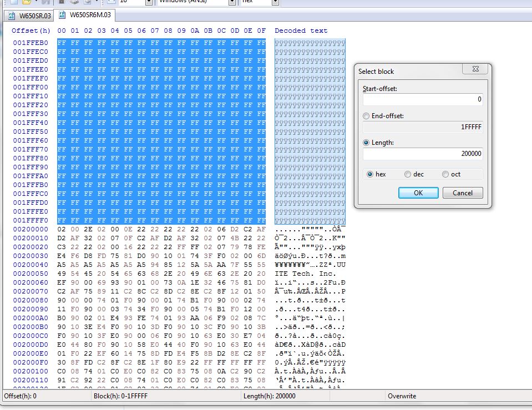The width and height of the screenshot is (532, 410).
Task: Confirm block selection with OK
Action: point(418,193)
